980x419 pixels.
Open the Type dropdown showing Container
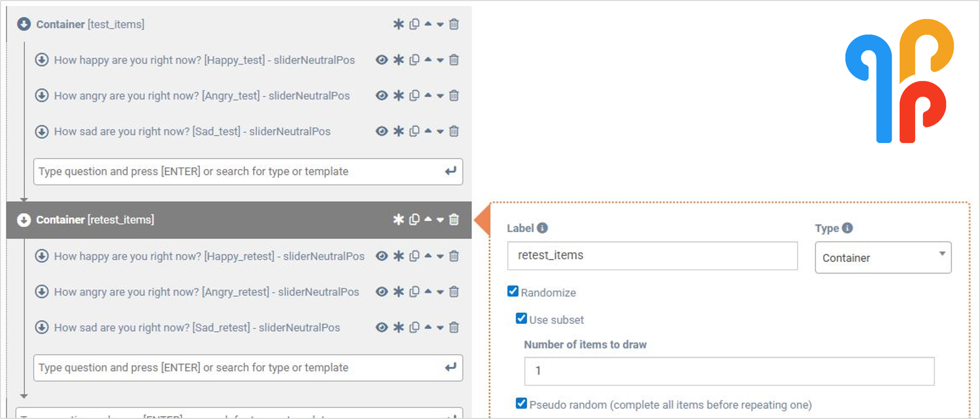point(883,258)
